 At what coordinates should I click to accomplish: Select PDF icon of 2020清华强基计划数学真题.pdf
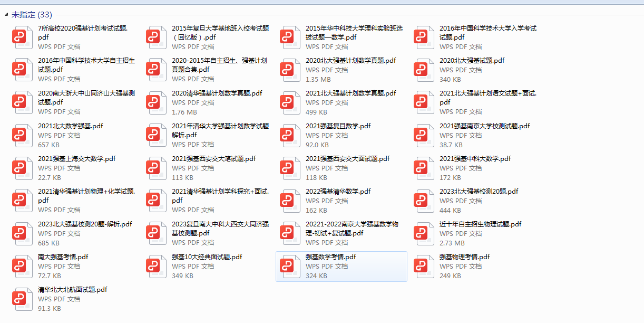click(156, 103)
